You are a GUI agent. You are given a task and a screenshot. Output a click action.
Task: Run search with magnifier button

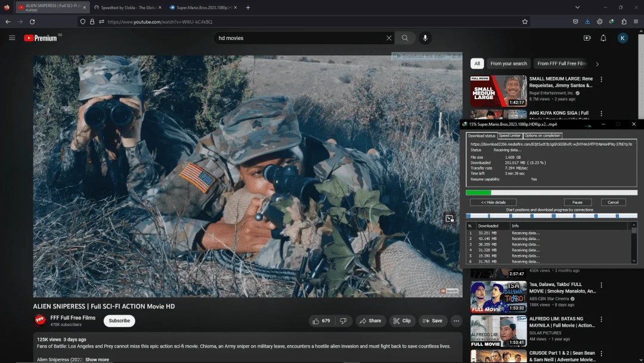click(405, 38)
